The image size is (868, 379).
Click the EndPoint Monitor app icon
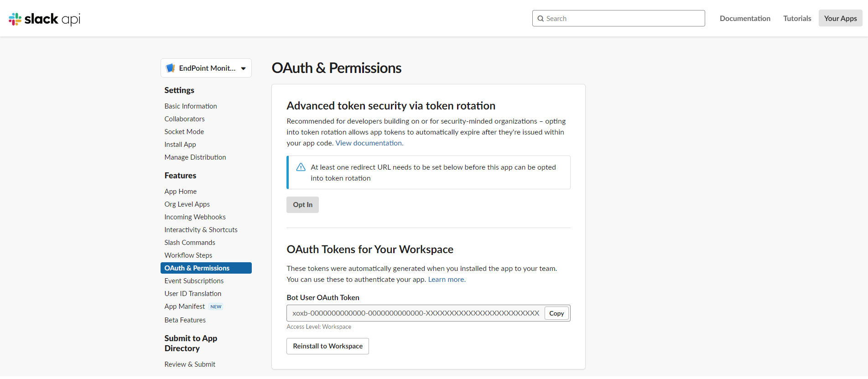pyautogui.click(x=171, y=68)
